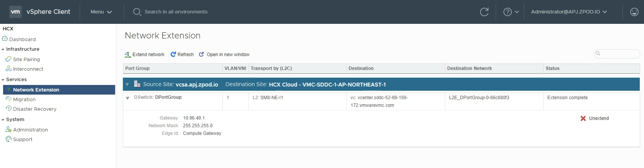Open the Menu dropdown
This screenshot has width=644, height=168.
point(101,12)
